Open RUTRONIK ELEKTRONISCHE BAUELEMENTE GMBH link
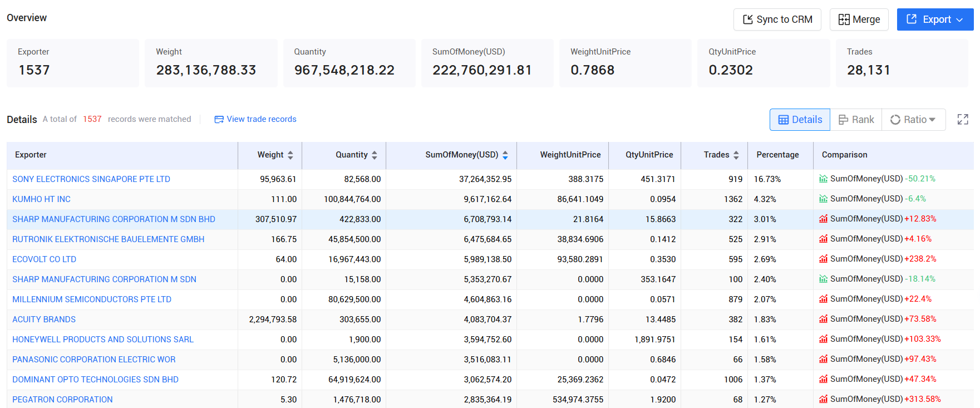This screenshot has height=408, width=980. point(108,239)
